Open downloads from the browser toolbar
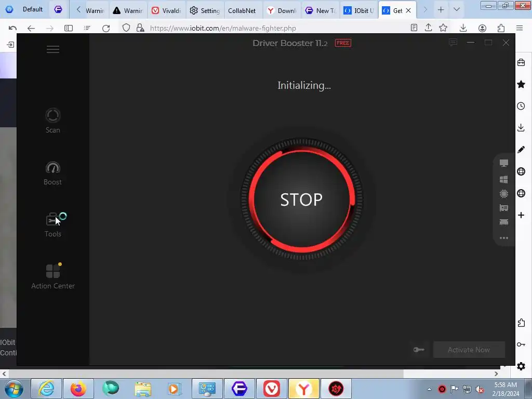The width and height of the screenshot is (532, 399). pos(463,28)
